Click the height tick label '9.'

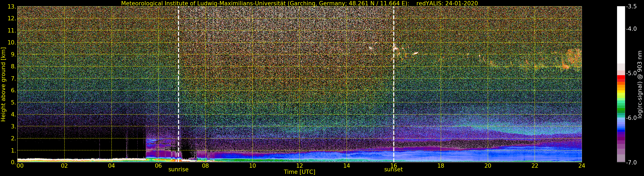pyautogui.click(x=13, y=54)
